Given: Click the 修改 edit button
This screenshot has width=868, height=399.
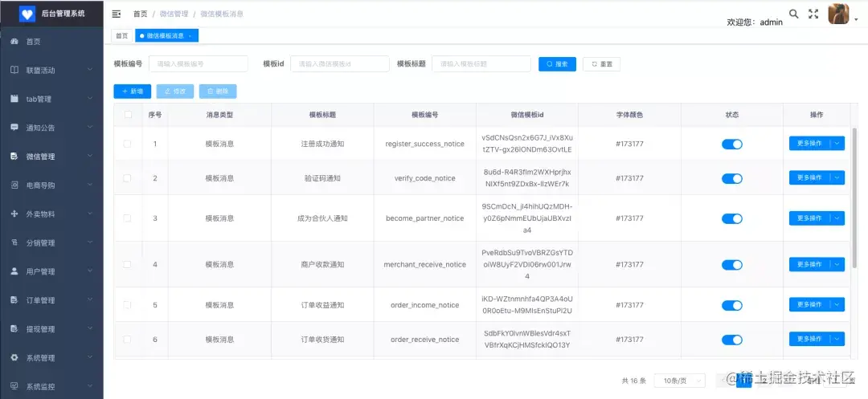Looking at the screenshot, I should point(175,92).
